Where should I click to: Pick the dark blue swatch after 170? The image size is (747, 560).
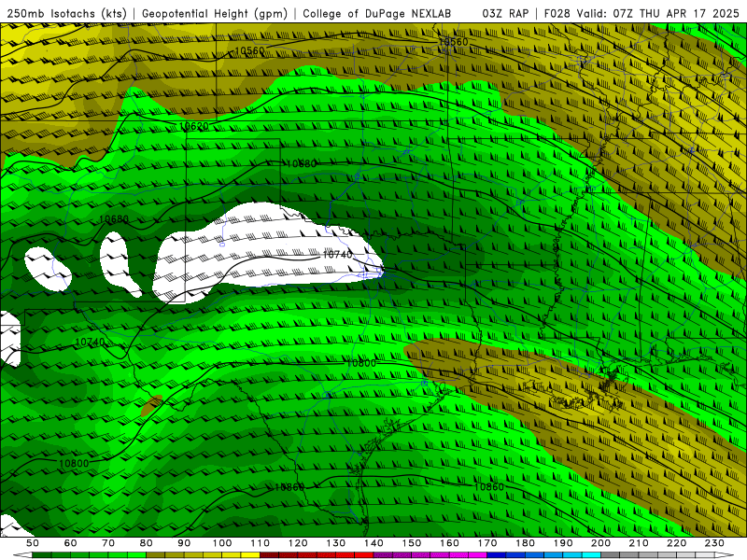tap(497, 555)
